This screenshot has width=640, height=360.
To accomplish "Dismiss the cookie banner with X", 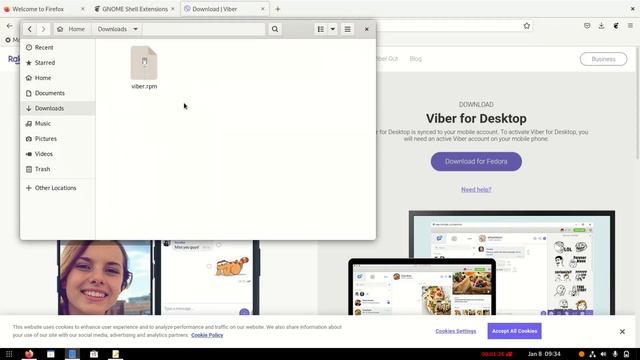I will (622, 331).
